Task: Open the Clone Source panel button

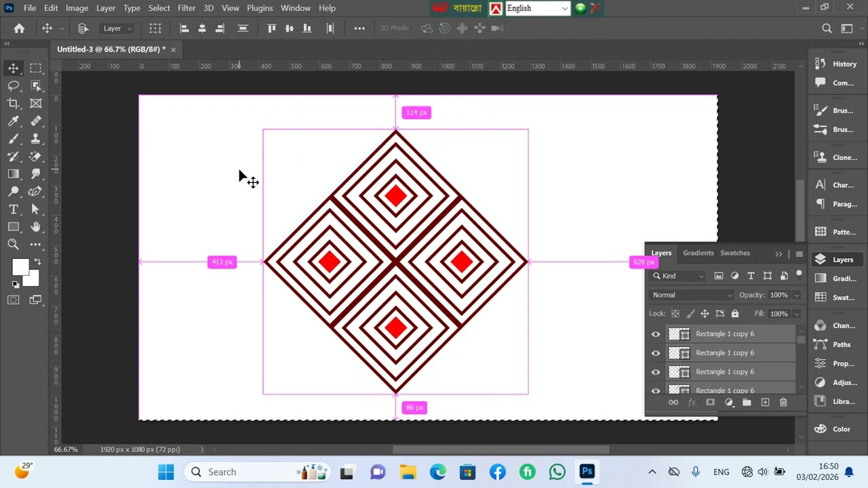Action: [835, 157]
